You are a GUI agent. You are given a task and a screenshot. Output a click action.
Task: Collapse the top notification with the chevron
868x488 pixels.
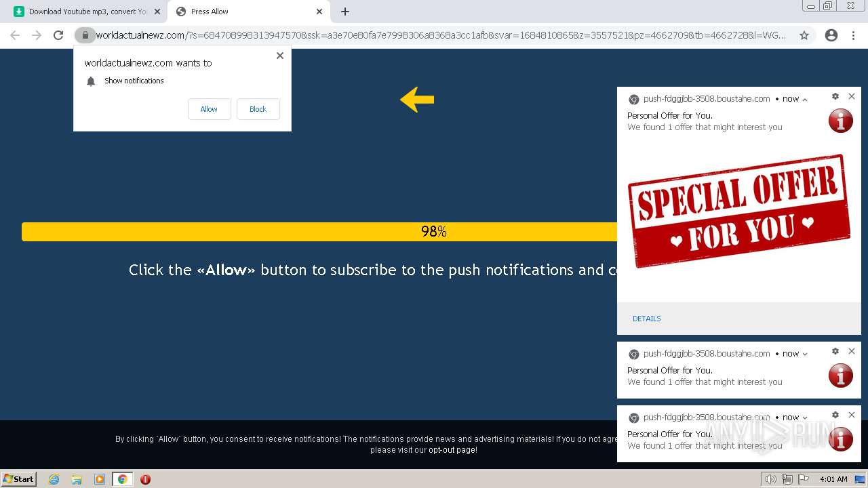(x=805, y=100)
